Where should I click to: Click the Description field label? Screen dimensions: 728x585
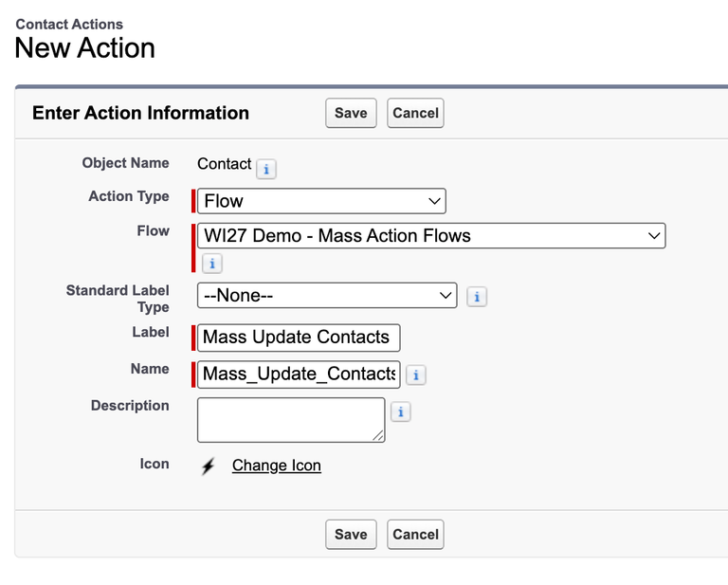[130, 405]
